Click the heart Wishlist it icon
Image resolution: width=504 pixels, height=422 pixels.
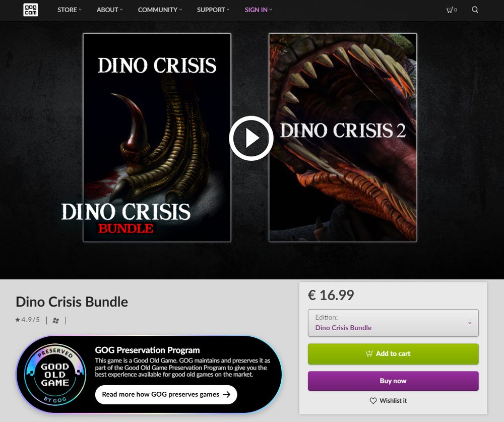coord(373,401)
